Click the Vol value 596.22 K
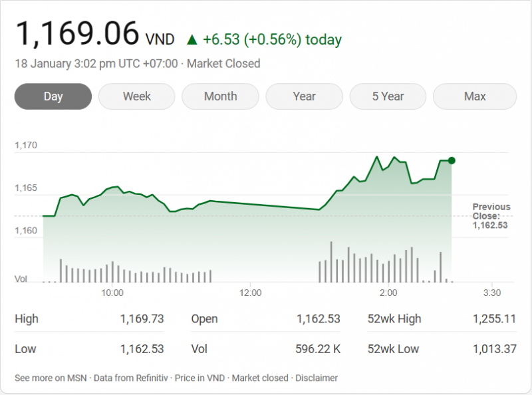Viewport: 532px width, 395px height. tap(317, 348)
